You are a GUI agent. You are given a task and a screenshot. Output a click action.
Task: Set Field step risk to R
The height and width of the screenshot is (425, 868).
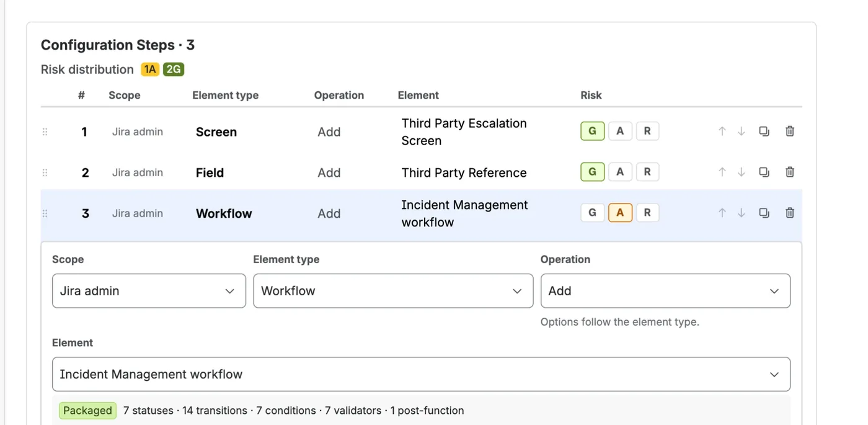(x=647, y=172)
